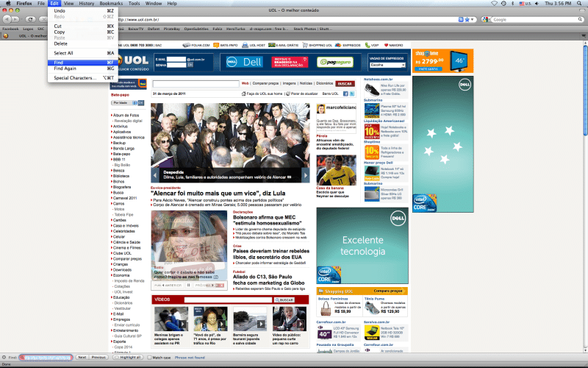Viewport: 588px width, 368px height.
Task: Click the tab list icon at tab bar end
Action: [x=584, y=36]
